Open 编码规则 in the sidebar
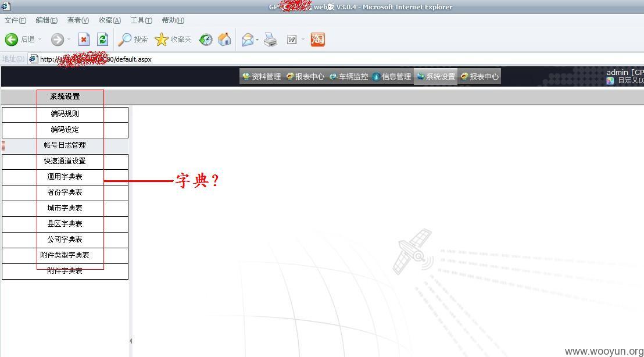 pos(65,114)
